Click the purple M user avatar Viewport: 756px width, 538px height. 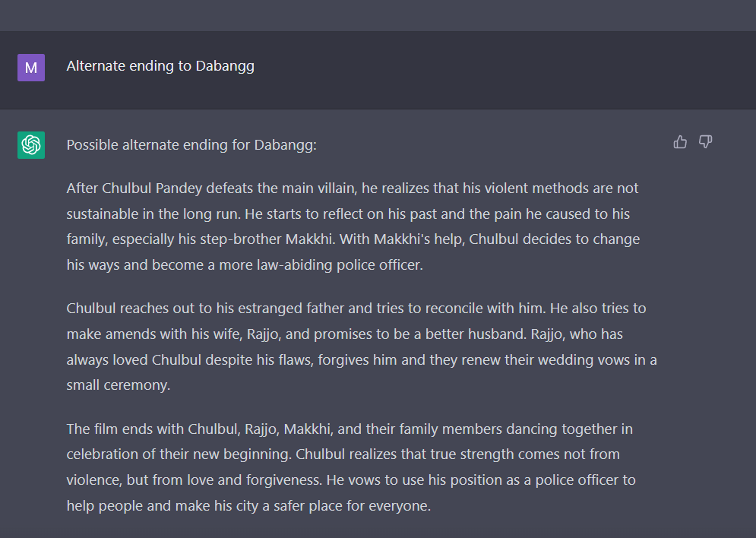click(x=31, y=68)
